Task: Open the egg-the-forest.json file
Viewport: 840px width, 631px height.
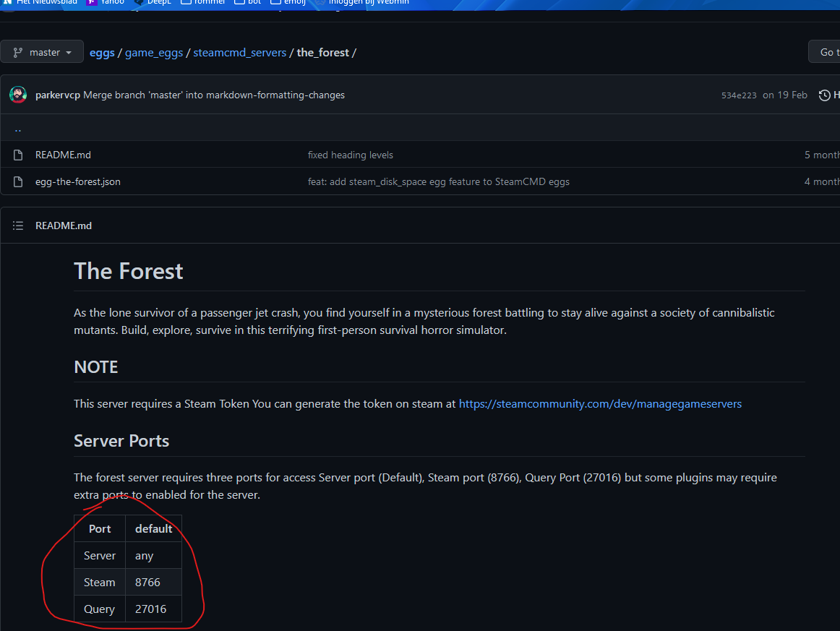Action: coord(77,181)
